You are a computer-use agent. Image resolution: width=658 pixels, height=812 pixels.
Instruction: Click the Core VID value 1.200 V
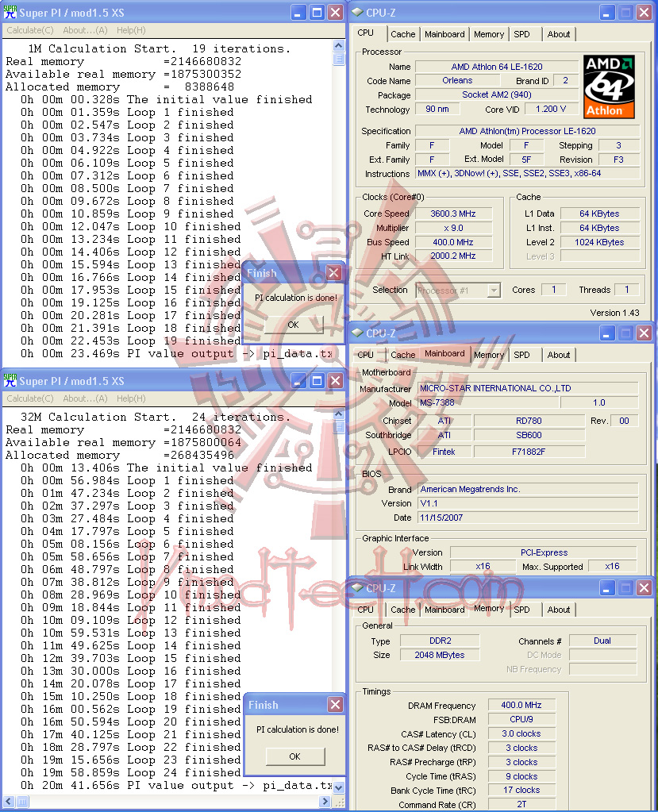[x=551, y=109]
